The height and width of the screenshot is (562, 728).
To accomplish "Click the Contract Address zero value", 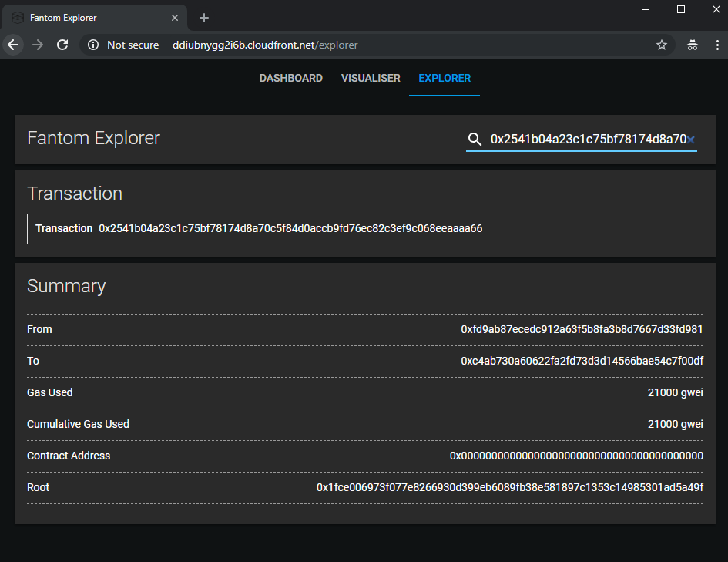I will [x=576, y=456].
